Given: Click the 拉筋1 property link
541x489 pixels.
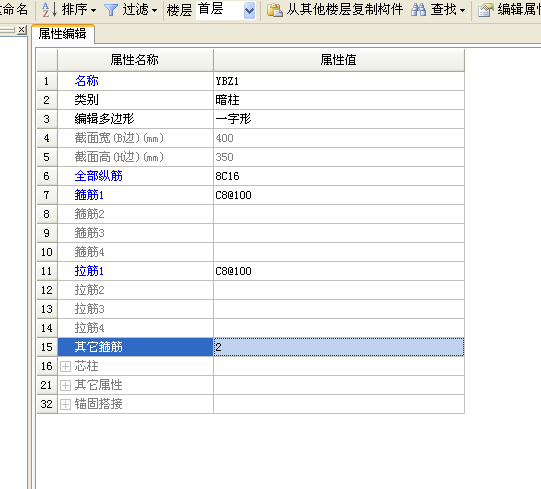Looking at the screenshot, I should [89, 271].
